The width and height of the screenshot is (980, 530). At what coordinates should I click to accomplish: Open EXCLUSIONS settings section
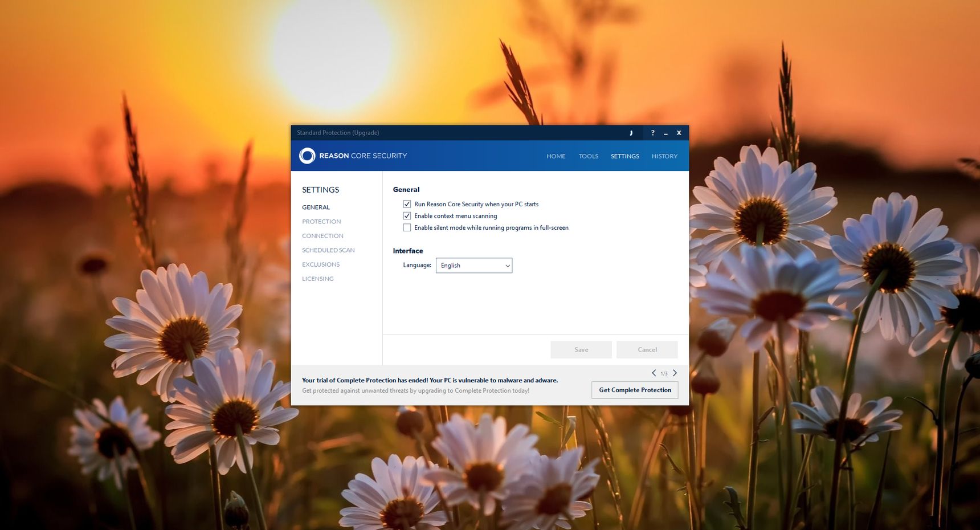(x=321, y=264)
